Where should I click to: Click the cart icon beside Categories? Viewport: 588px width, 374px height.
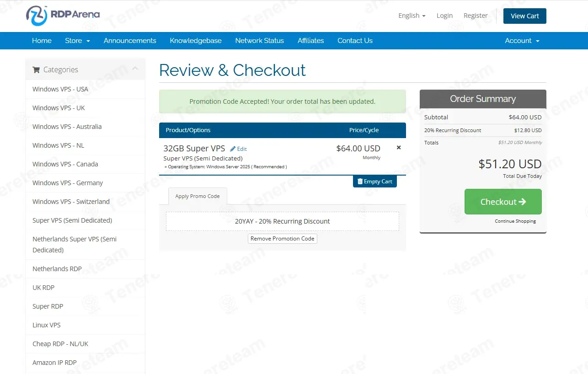coord(36,70)
